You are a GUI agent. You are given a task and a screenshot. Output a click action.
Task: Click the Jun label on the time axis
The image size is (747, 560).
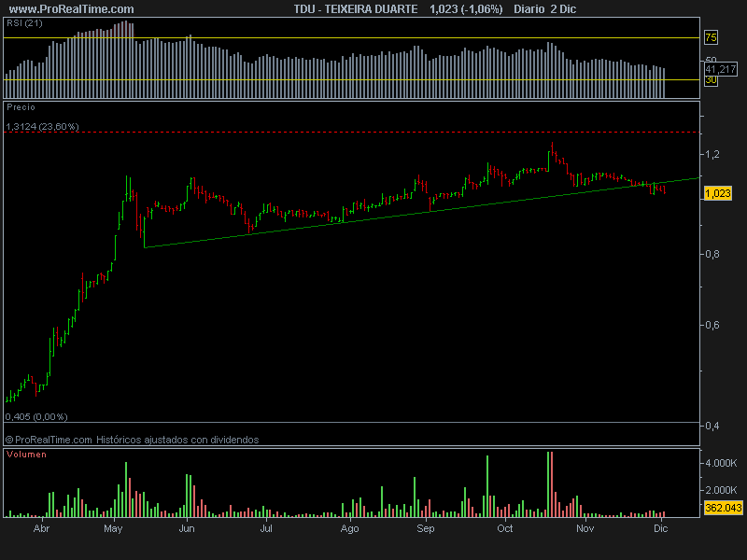pos(187,528)
